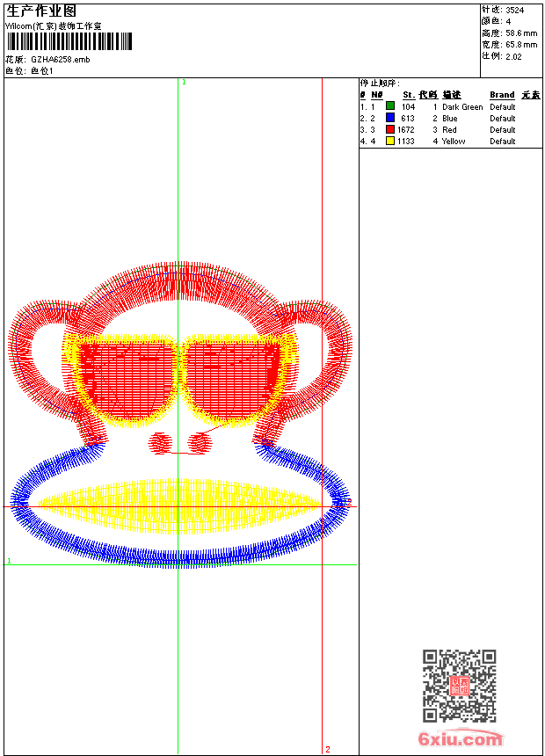Image resolution: width=545 pixels, height=756 pixels.
Task: Select the stitch count value 3524
Action: (x=514, y=11)
